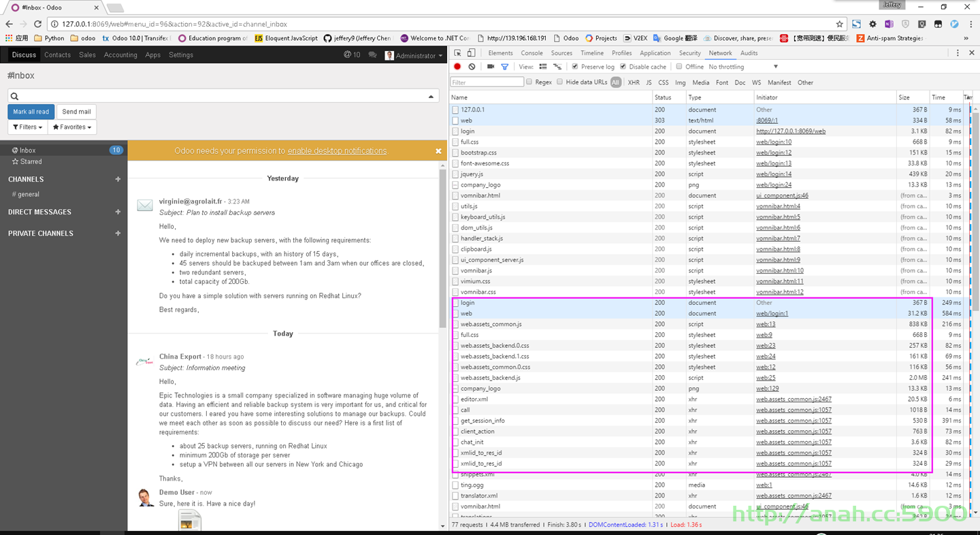Open the DevTools three-dot customize menu

click(x=958, y=53)
